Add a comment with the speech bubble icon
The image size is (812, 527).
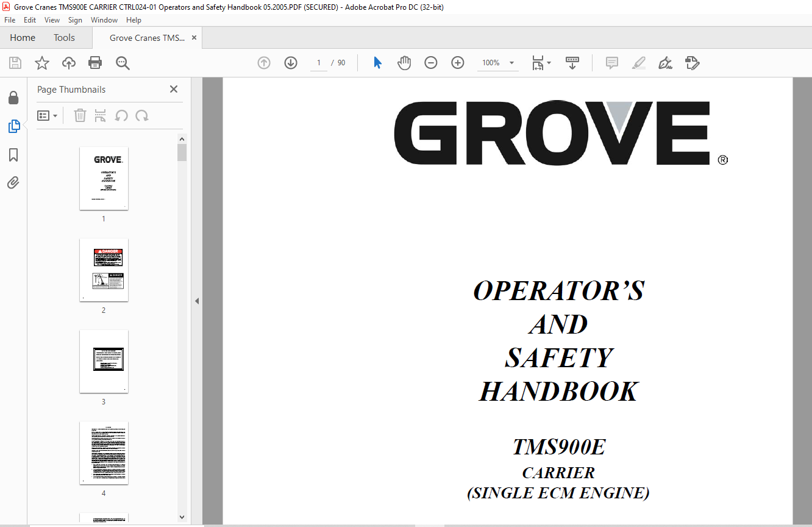(612, 63)
